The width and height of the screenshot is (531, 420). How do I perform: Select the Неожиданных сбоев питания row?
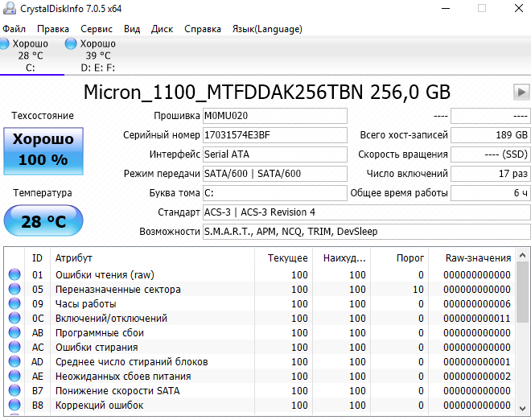[260, 377]
